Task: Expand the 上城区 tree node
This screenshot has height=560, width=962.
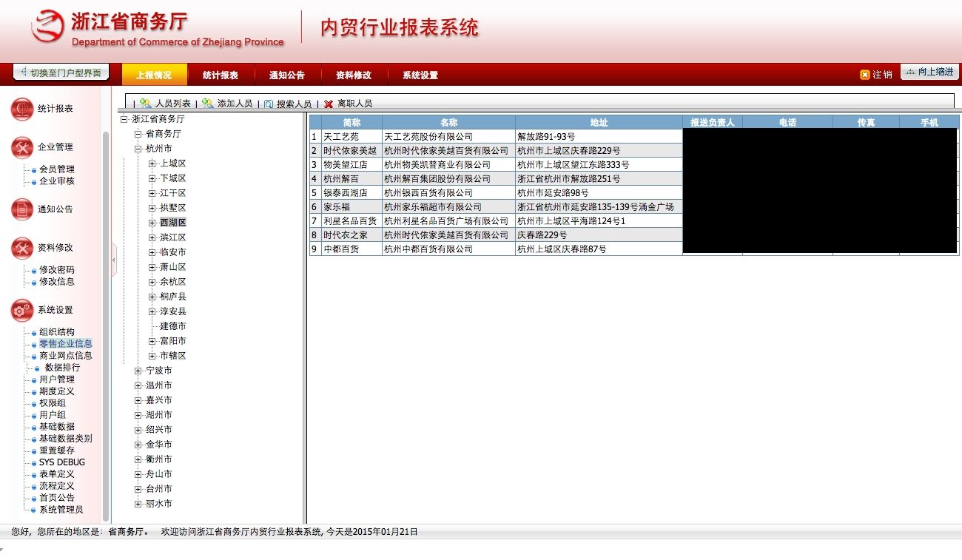Action: [x=152, y=163]
